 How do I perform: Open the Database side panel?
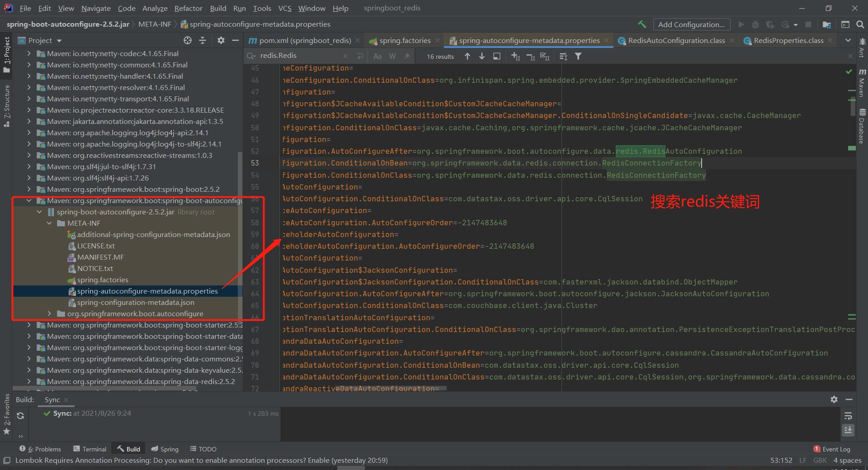pos(862,126)
